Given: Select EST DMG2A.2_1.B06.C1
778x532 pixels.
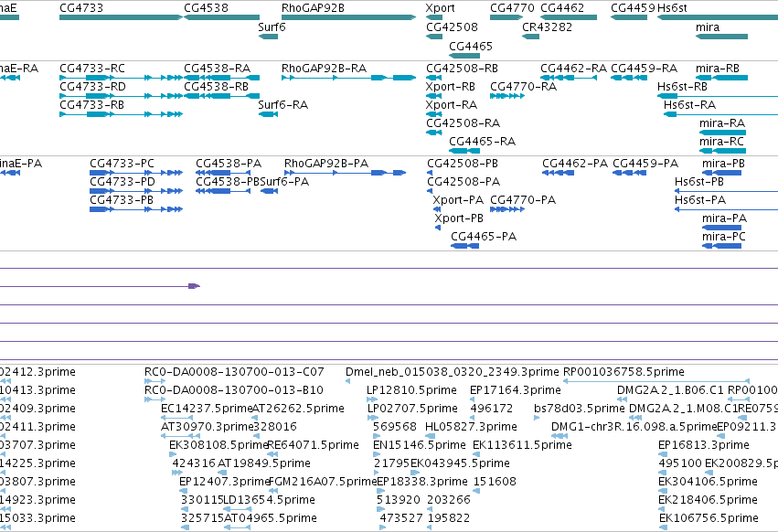Looking at the screenshot, I should pyautogui.click(x=670, y=390).
